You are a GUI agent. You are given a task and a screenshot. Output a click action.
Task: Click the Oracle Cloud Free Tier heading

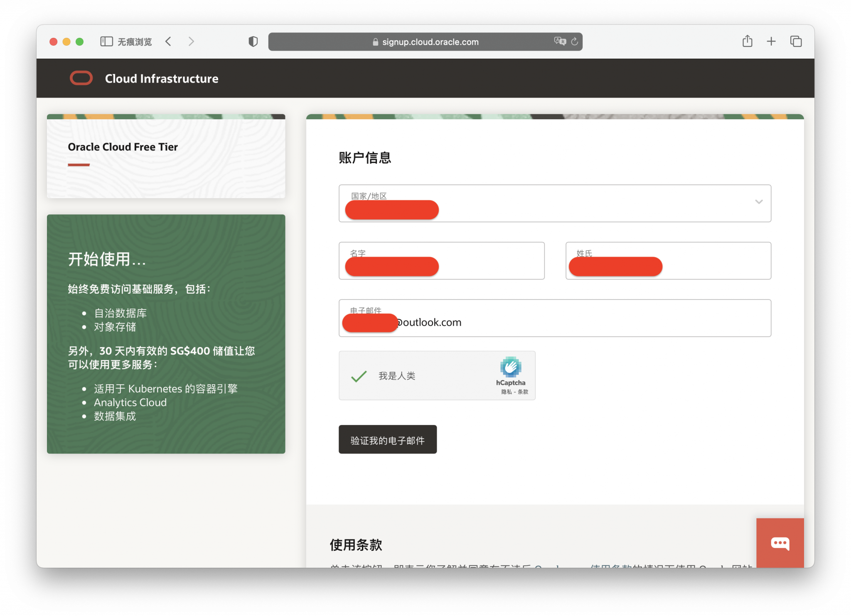[x=123, y=147]
